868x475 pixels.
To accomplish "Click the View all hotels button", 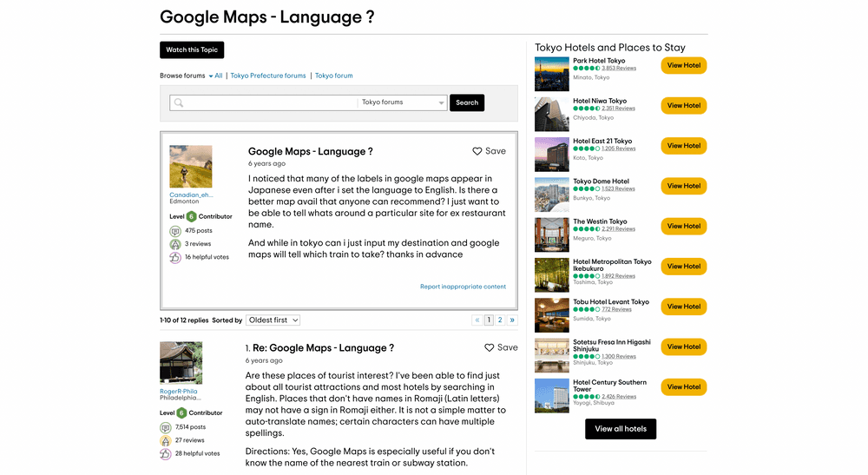I will pyautogui.click(x=621, y=429).
